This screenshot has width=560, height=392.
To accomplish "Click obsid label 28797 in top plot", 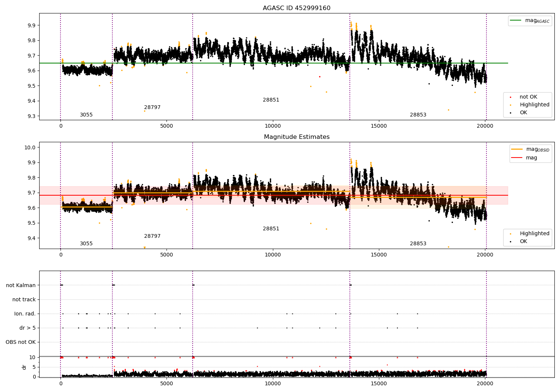I will (152, 108).
